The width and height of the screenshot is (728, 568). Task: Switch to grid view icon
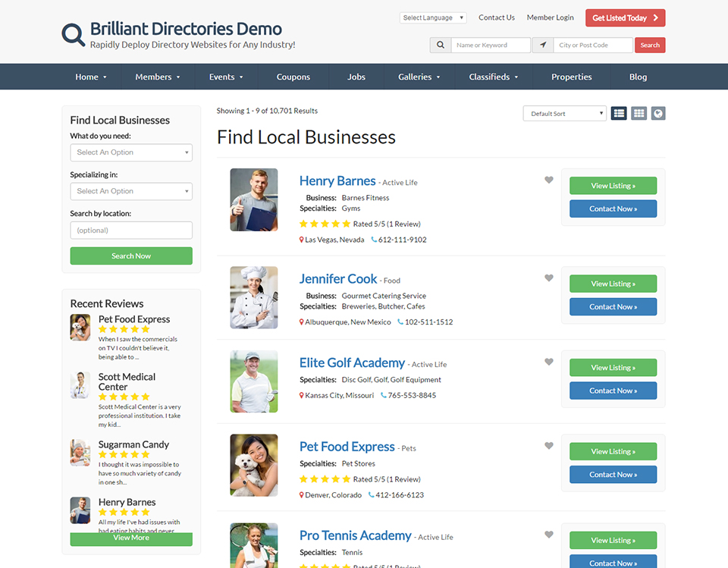[639, 113]
